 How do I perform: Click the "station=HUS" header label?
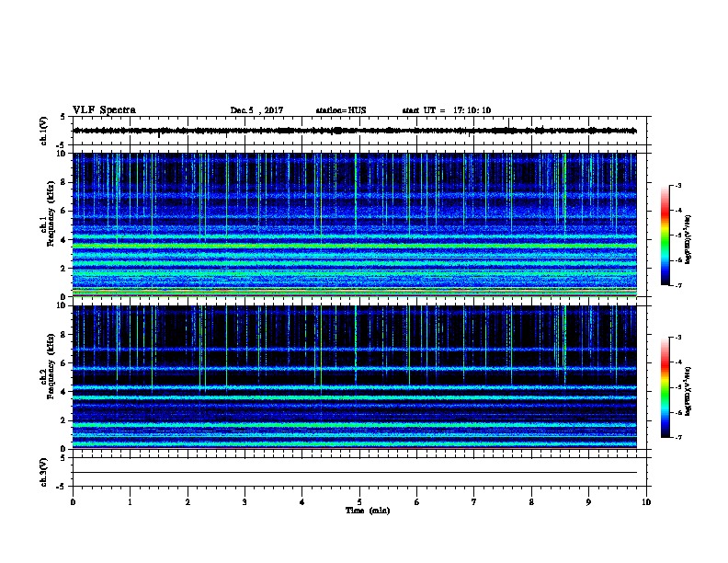341,110
